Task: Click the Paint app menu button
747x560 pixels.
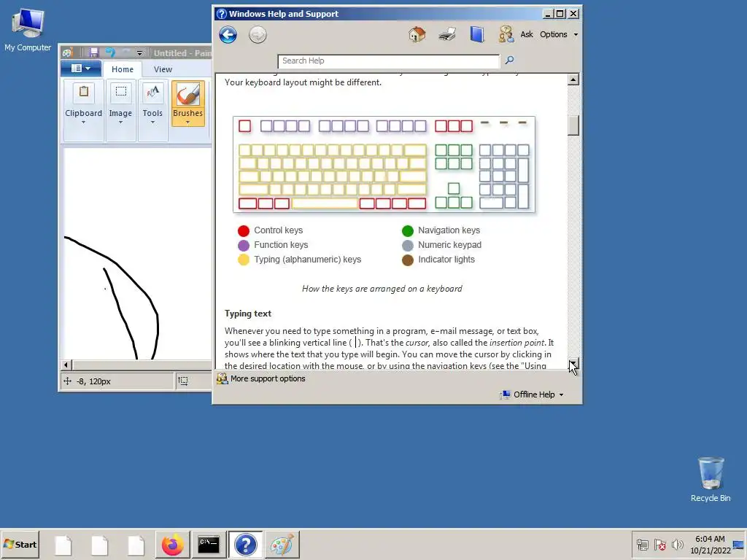Action: tap(81, 69)
